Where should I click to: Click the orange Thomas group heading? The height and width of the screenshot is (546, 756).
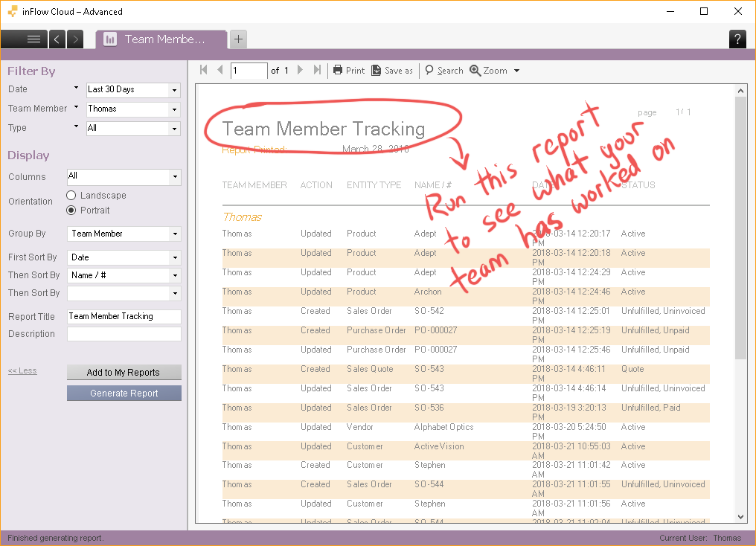[242, 217]
